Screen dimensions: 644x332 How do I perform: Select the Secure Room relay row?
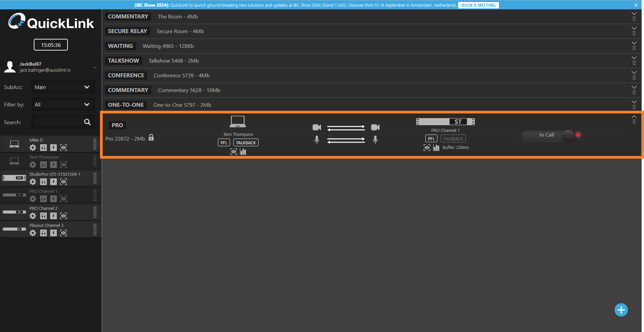pos(180,31)
